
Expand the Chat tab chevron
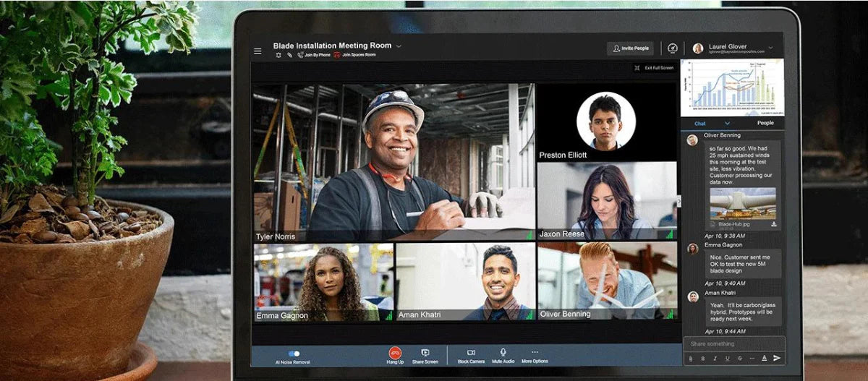(x=728, y=124)
